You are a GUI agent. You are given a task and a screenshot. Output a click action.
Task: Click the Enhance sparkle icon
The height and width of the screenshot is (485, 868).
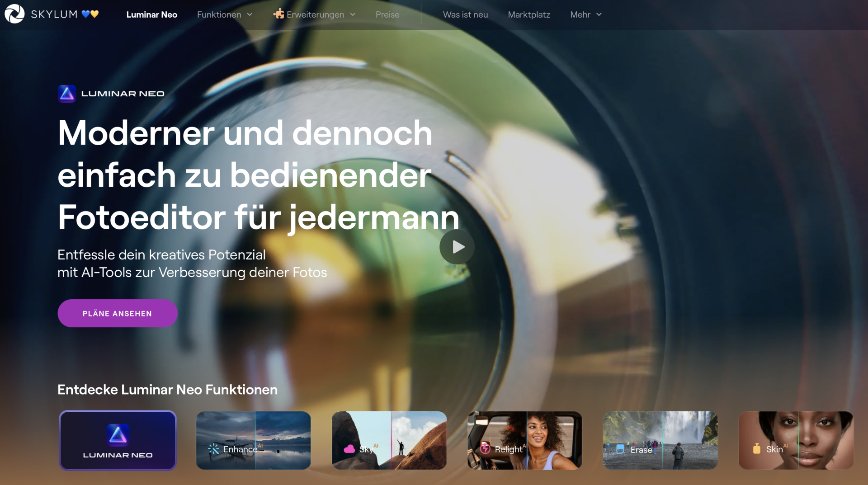213,449
